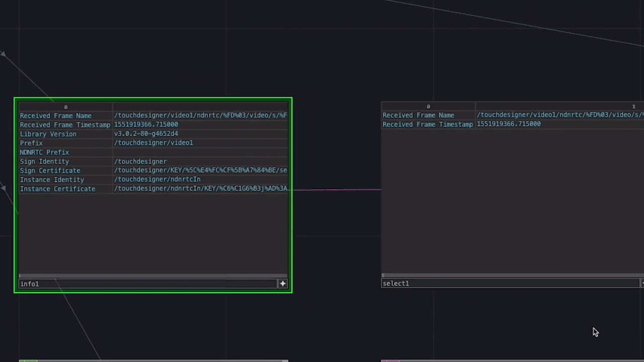Click the horizontal scrollbar in select1 viewer
This screenshot has width=644, height=362.
coord(511,275)
